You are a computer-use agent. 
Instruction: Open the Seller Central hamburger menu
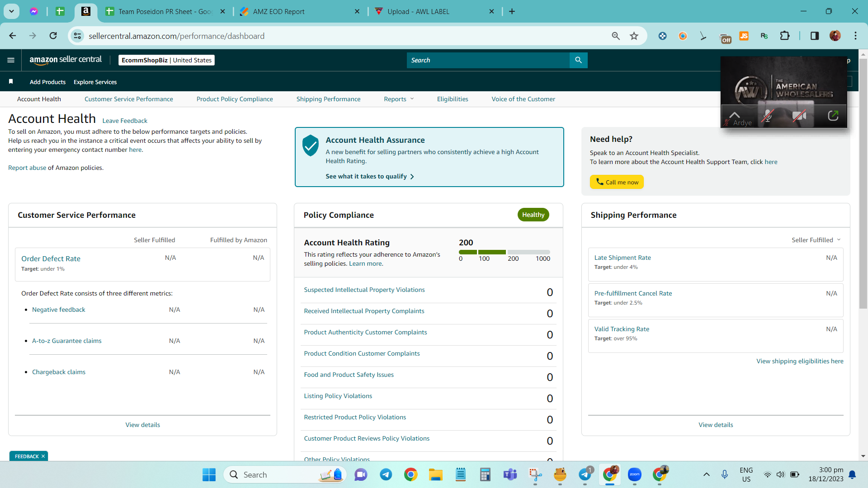[11, 60]
